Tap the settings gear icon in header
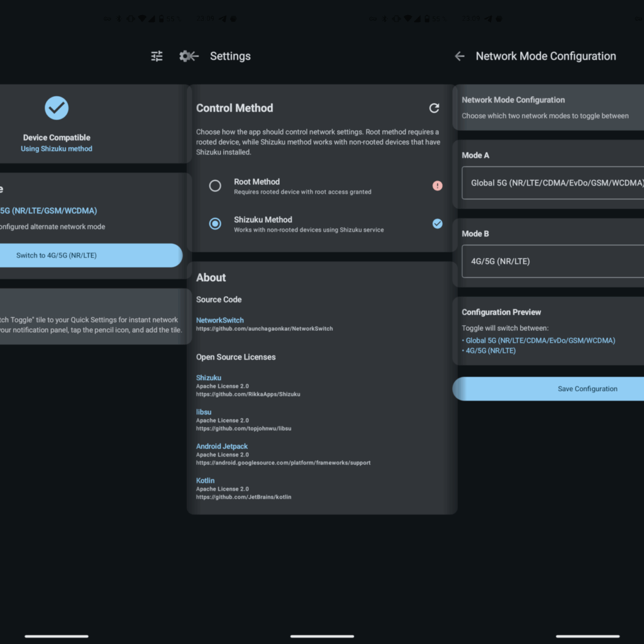 (x=188, y=57)
